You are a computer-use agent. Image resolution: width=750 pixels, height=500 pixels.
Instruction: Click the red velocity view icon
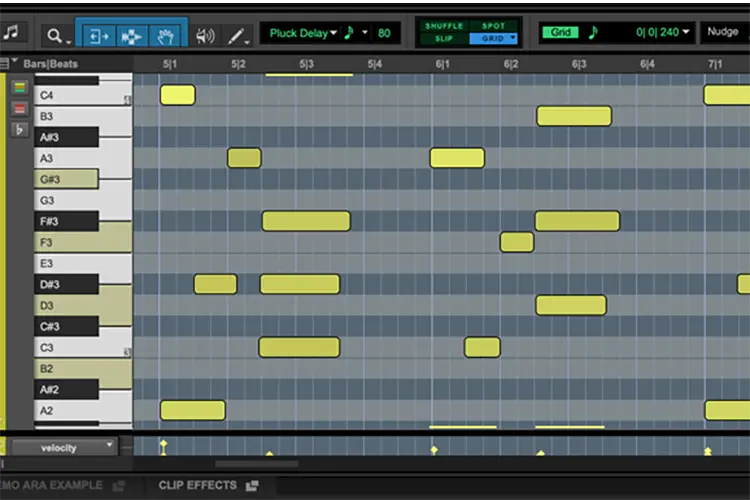point(19,109)
